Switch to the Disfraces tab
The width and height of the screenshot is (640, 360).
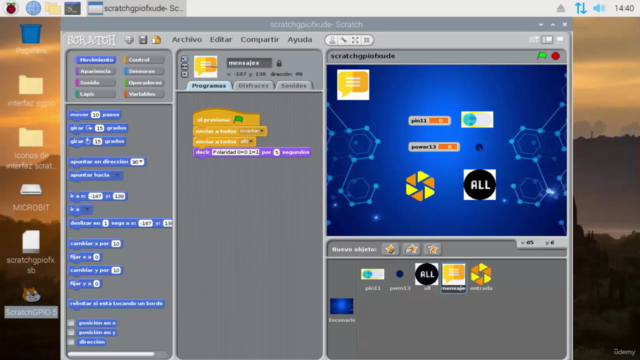pos(253,86)
